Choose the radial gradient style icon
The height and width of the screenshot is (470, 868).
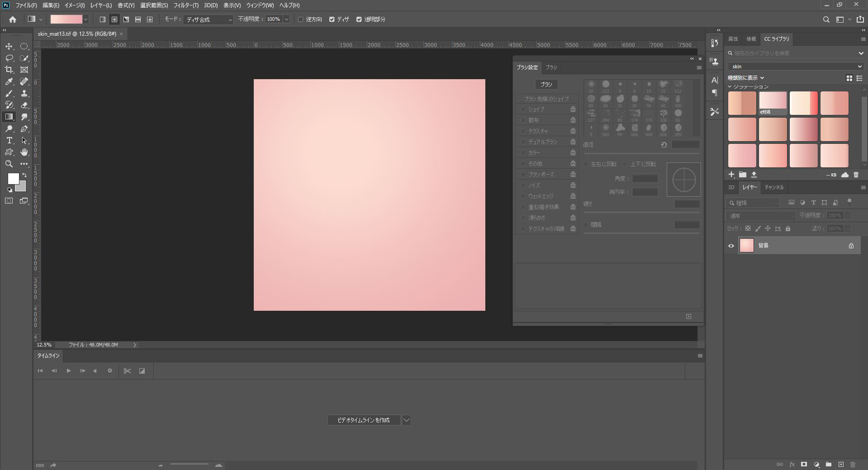click(x=114, y=19)
